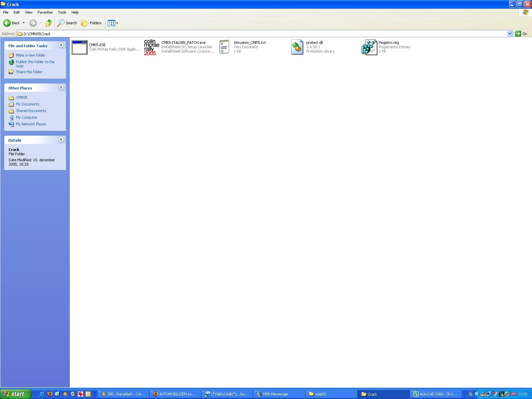Launch Internet Explorer from Quick Launch
The height and width of the screenshot is (399, 532).
[x=42, y=394]
